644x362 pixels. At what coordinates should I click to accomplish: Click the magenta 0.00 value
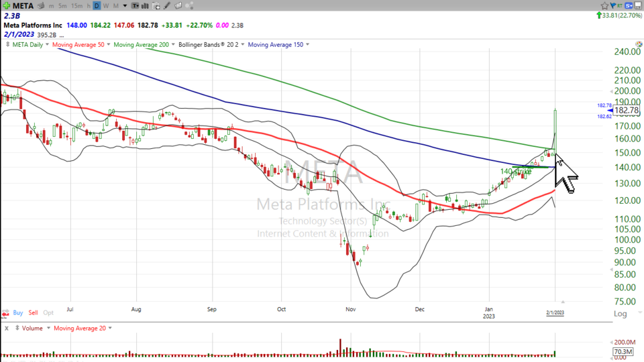222,25
